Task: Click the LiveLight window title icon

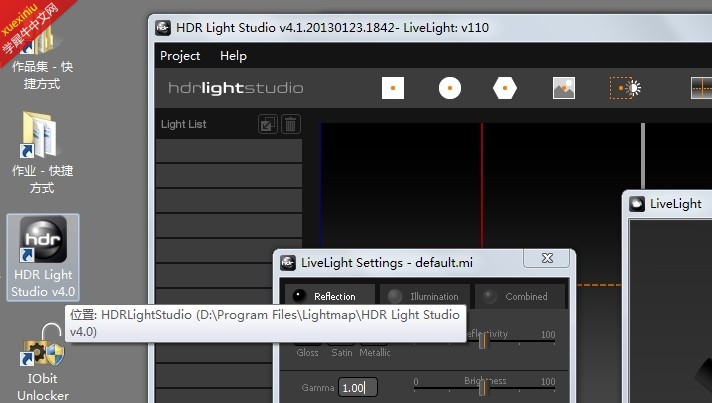Action: click(x=637, y=204)
